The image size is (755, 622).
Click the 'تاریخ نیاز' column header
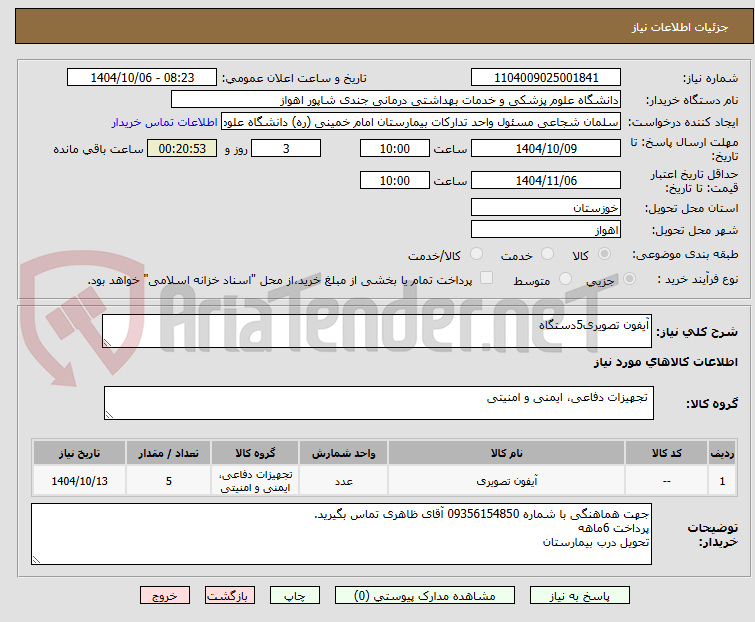point(79,453)
